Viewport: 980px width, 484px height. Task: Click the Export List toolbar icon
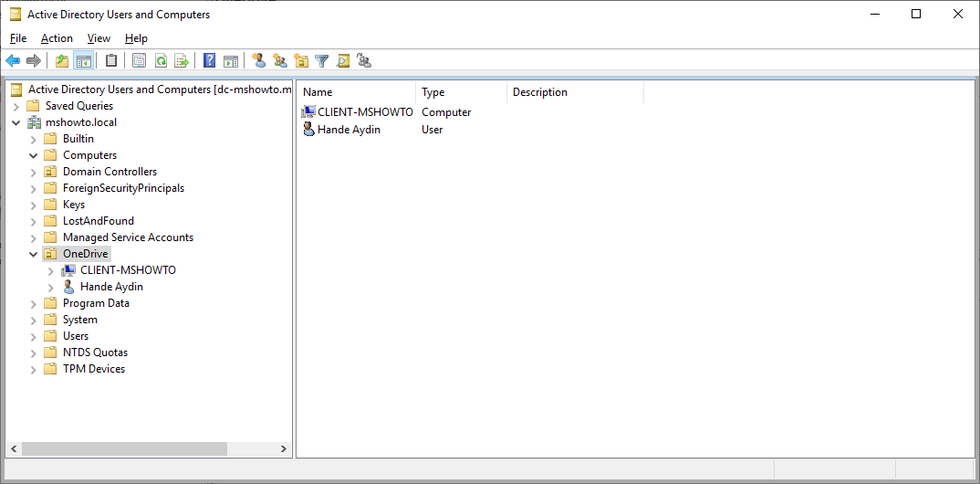point(182,60)
